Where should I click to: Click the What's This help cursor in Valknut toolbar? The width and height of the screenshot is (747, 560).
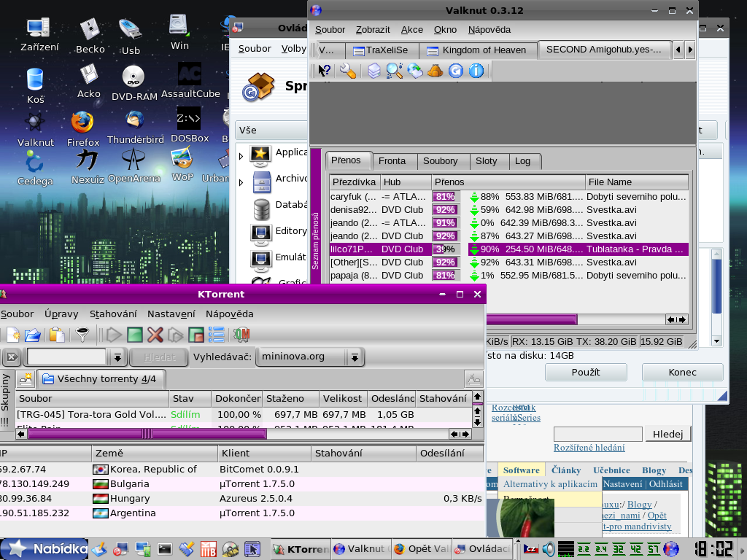325,71
